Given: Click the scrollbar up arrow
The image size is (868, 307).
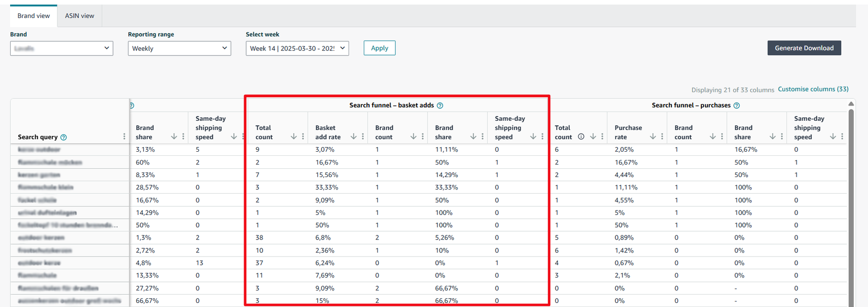Looking at the screenshot, I should [x=851, y=104].
